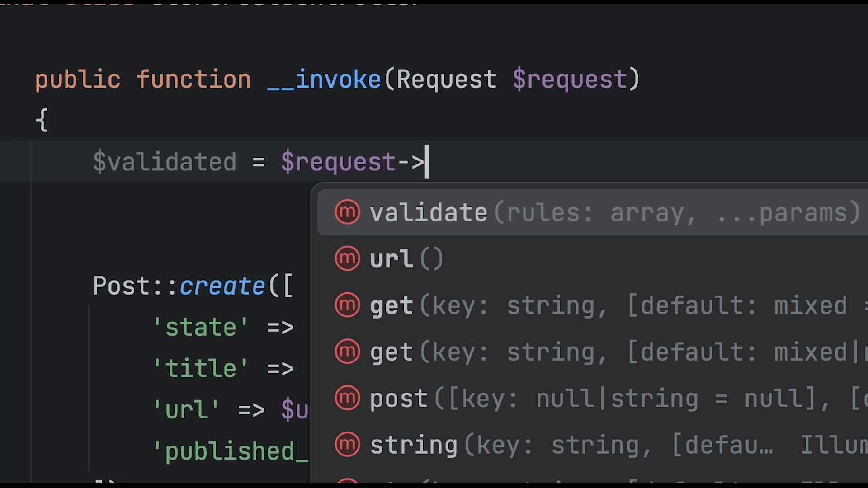This screenshot has height=488, width=868.
Task: Pick the url() completion suggestion text
Action: tap(406, 259)
